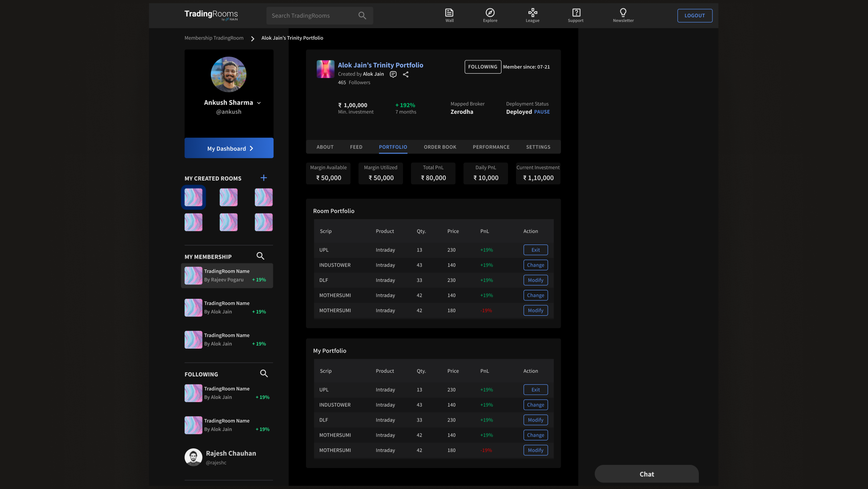Select the Portfolio tab
The height and width of the screenshot is (489, 868).
(393, 147)
